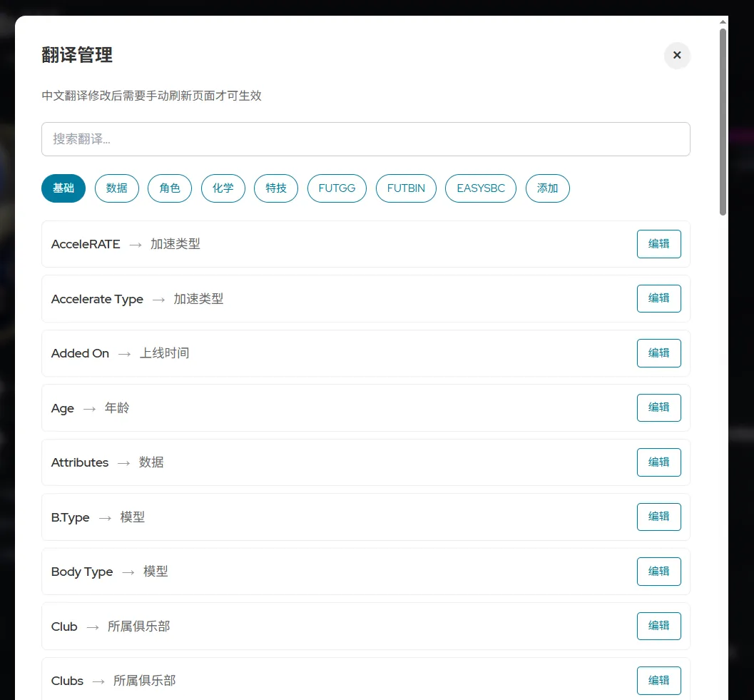This screenshot has height=700, width=754.
Task: Click the Attributes source text
Action: (80, 463)
